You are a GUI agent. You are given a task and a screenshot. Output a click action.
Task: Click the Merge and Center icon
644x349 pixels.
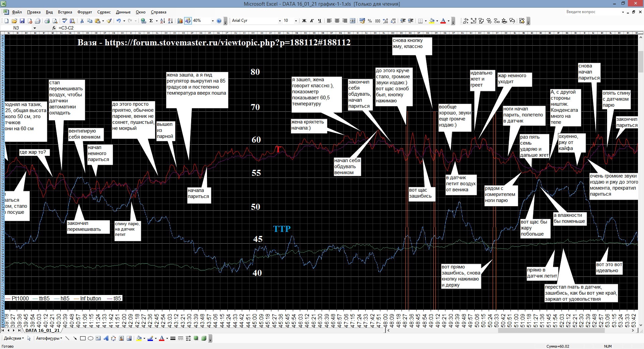[x=353, y=21]
